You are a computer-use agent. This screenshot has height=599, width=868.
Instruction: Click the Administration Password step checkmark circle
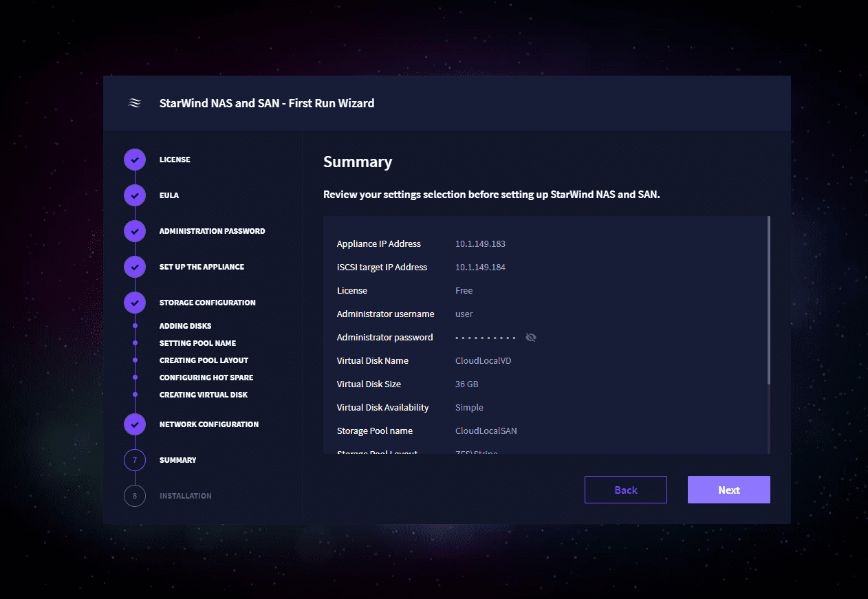point(135,231)
